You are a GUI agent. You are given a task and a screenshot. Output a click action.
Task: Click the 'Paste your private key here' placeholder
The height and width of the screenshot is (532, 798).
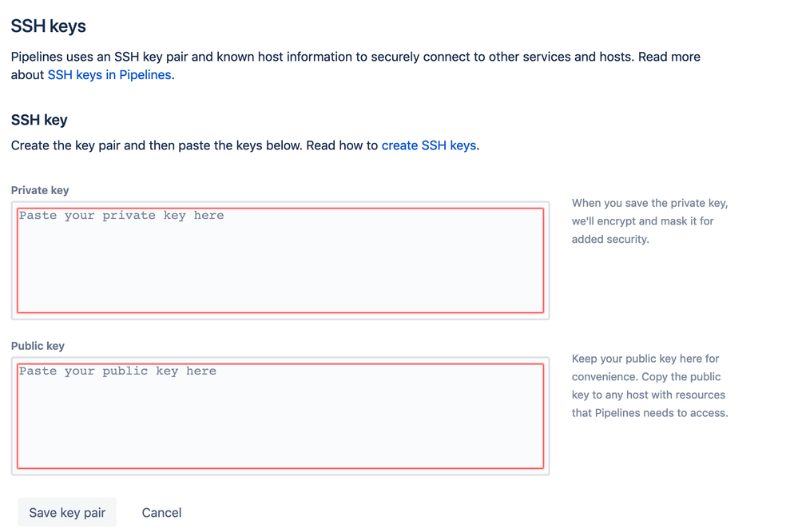[x=121, y=216]
